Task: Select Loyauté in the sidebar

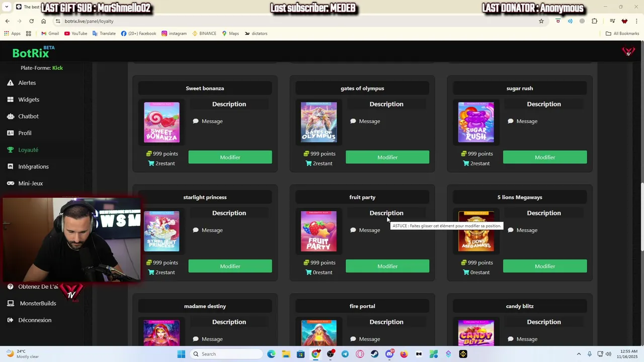Action: 28,150
